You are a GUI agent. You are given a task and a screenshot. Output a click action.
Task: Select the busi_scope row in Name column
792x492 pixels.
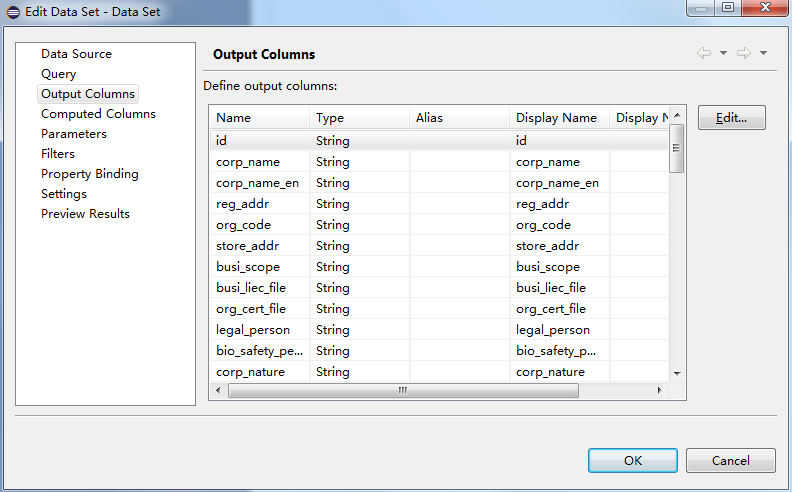pyautogui.click(x=260, y=267)
